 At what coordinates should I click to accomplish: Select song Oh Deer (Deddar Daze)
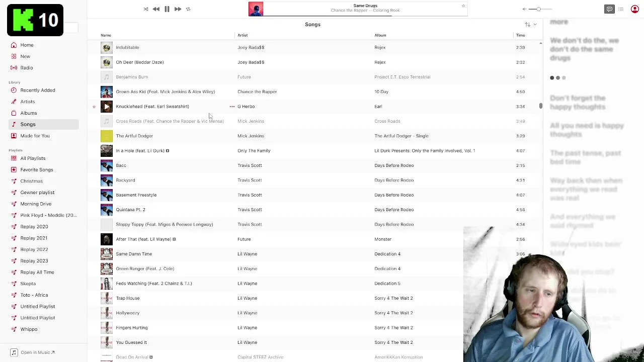(x=140, y=62)
